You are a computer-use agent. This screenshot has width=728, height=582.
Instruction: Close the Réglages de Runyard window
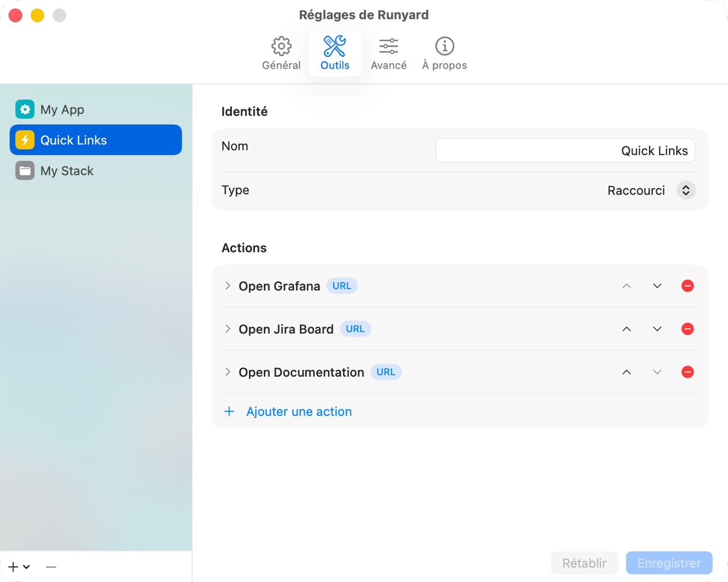pos(15,15)
